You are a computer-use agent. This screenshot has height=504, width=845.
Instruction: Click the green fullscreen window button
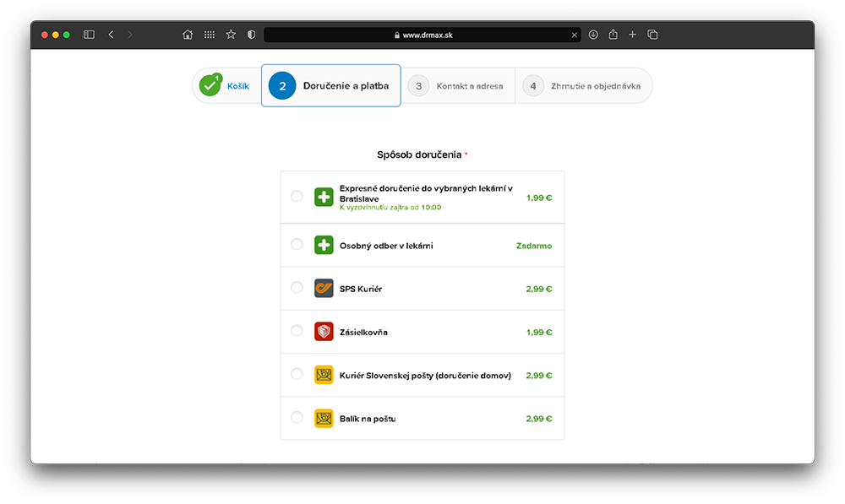pos(66,35)
